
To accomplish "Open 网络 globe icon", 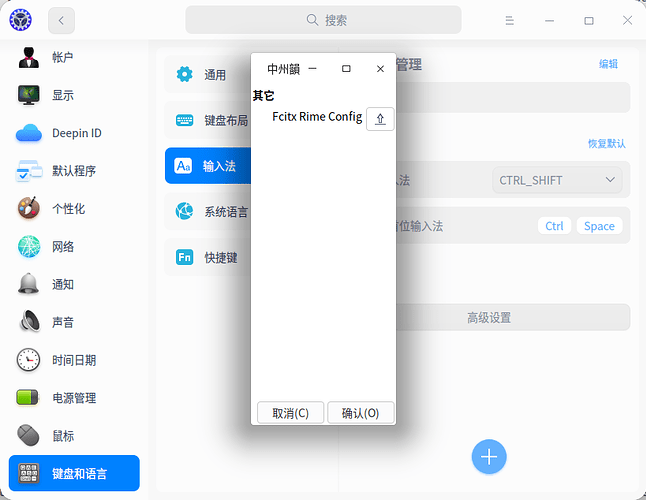I will [29, 246].
